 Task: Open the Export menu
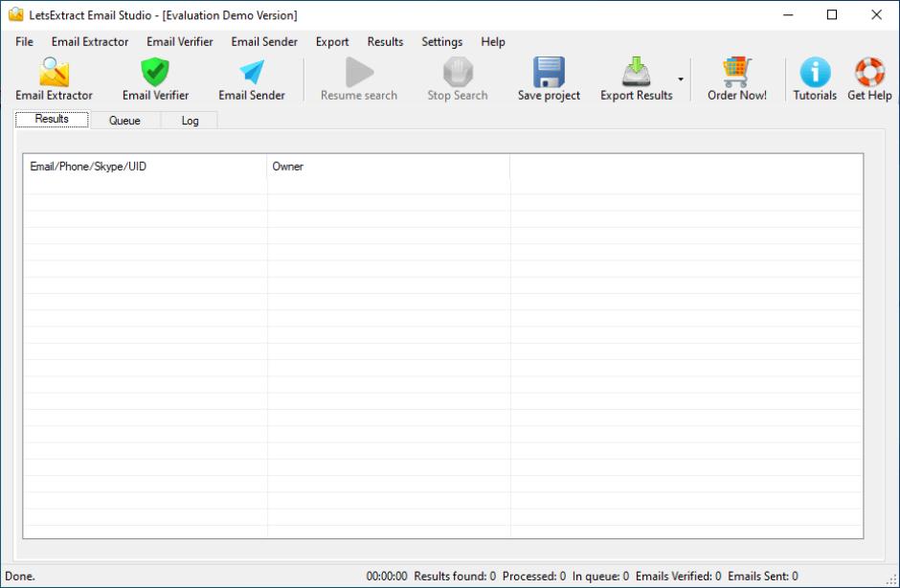pyautogui.click(x=332, y=42)
